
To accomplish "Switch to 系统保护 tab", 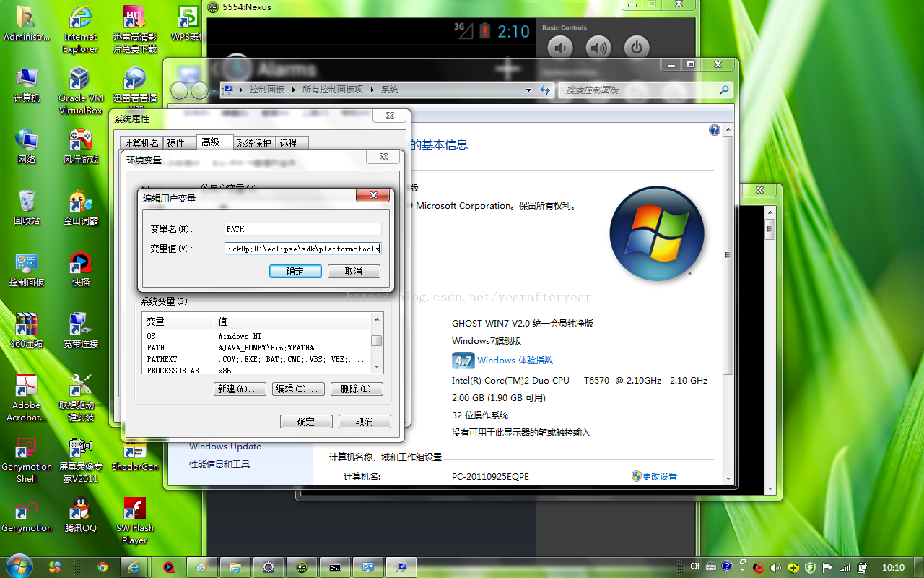I will pos(254,143).
